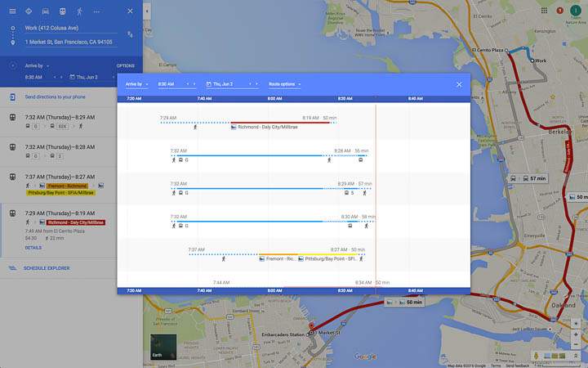Viewport: 588px width, 368px height.
Task: Switch to driving directions mode
Action: [x=46, y=11]
